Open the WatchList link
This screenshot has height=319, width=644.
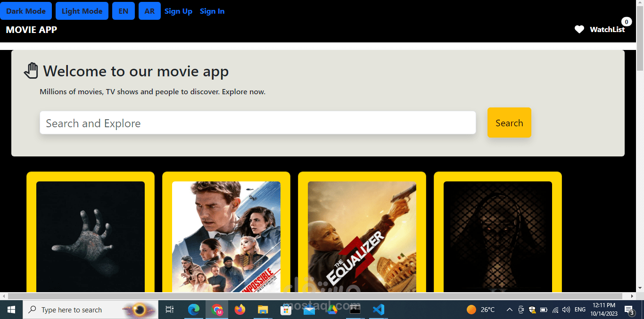click(607, 29)
